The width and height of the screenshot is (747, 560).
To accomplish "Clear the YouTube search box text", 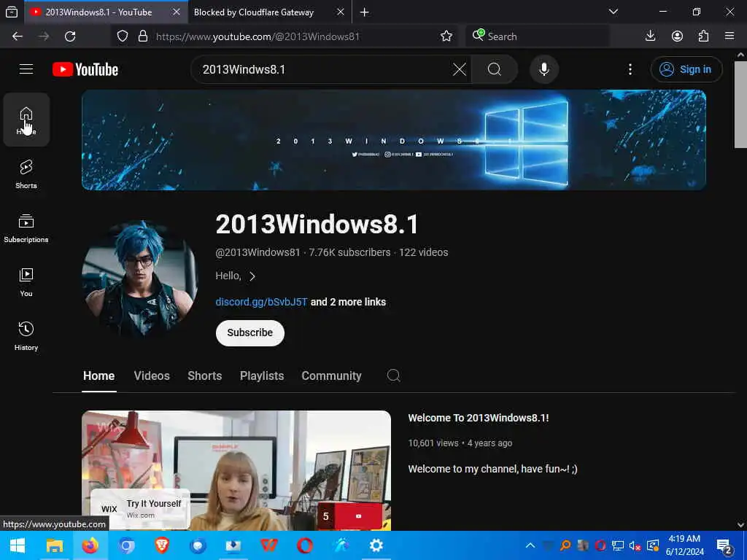I will [460, 69].
